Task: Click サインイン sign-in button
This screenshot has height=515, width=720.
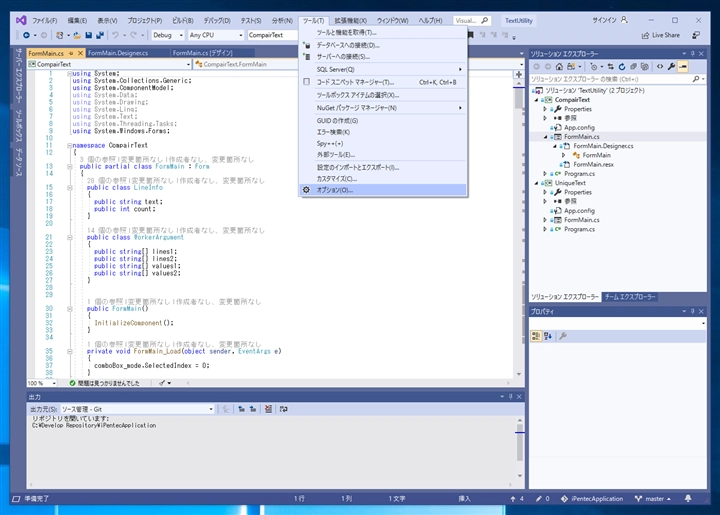Action: coord(609,20)
